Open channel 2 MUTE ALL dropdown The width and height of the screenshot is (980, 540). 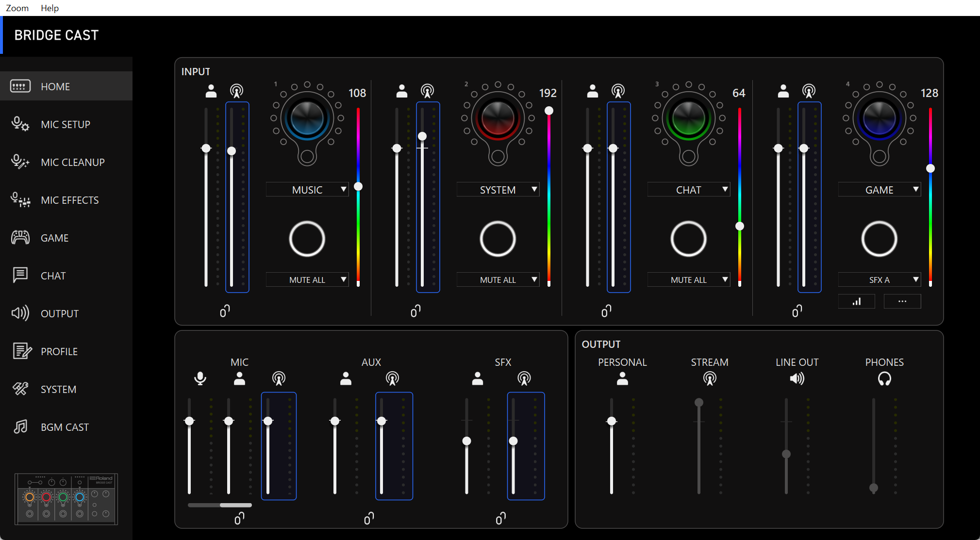498,280
